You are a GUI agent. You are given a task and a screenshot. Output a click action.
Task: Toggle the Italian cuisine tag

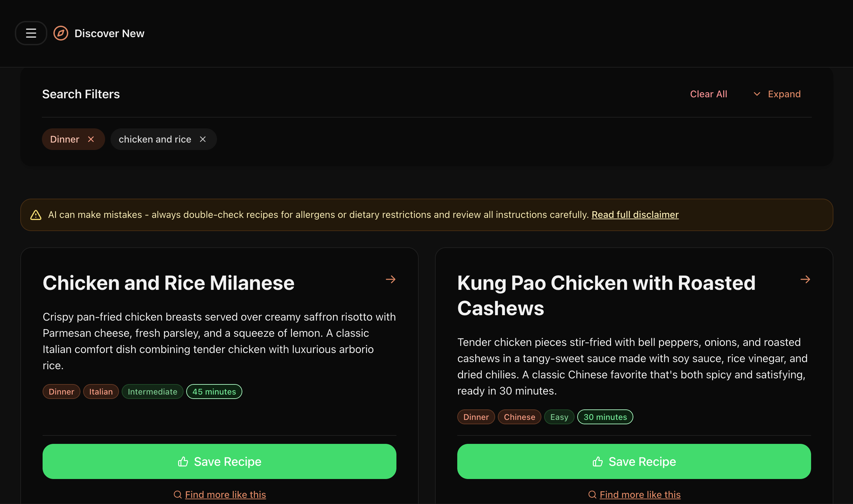101,391
